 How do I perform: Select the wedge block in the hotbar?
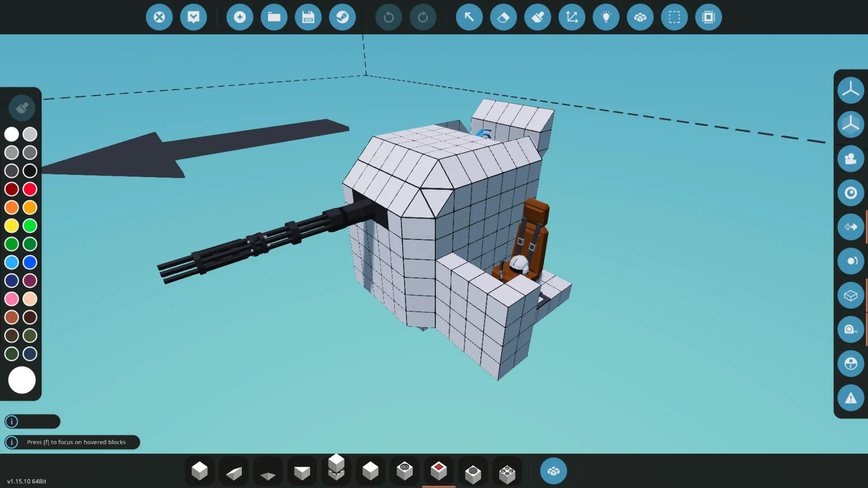(234, 472)
